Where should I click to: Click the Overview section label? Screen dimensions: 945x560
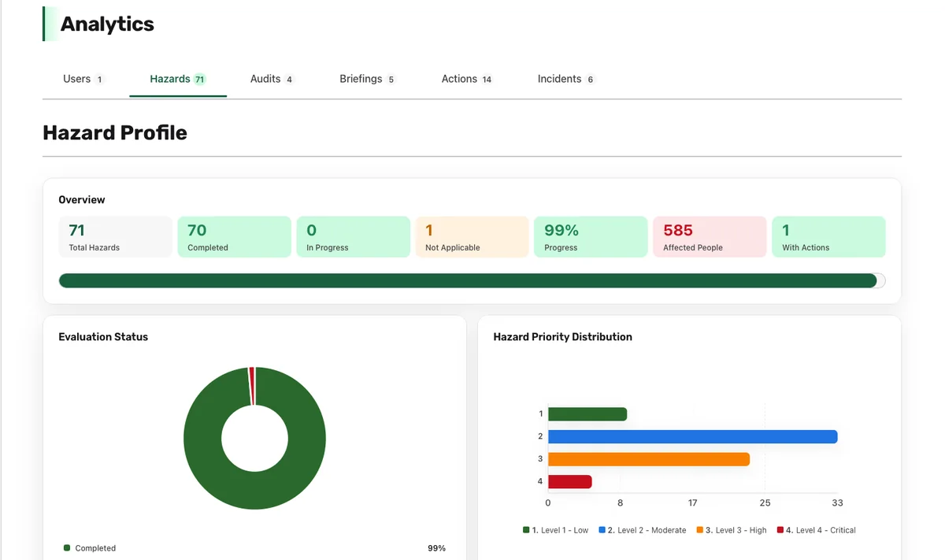click(82, 200)
